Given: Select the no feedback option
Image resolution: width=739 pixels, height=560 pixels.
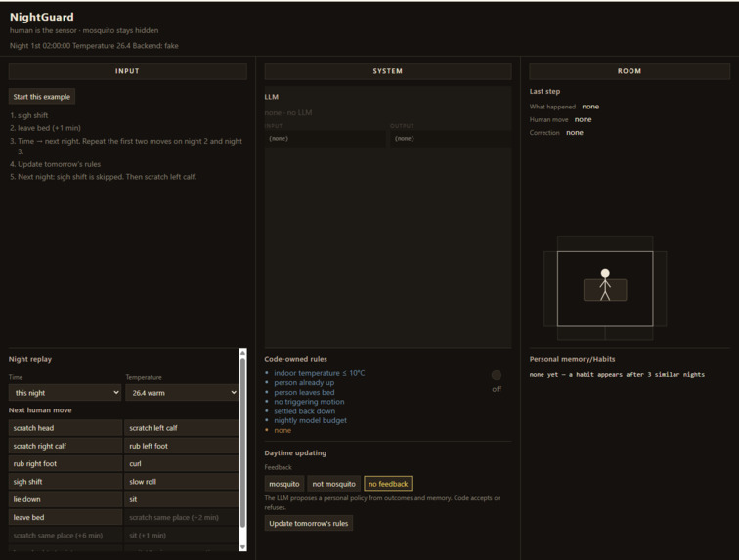Looking at the screenshot, I should click(x=388, y=484).
